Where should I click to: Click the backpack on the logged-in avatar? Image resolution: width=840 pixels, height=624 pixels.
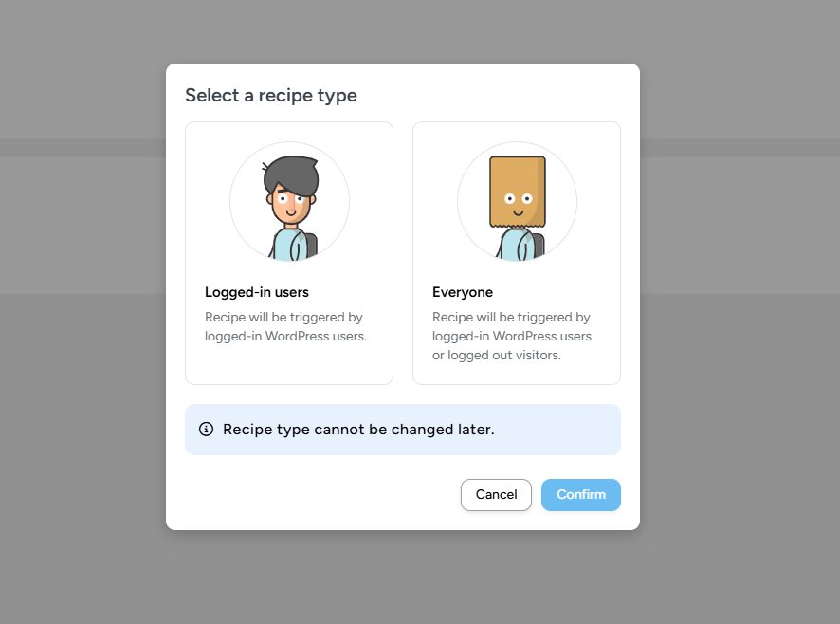pyautogui.click(x=312, y=247)
